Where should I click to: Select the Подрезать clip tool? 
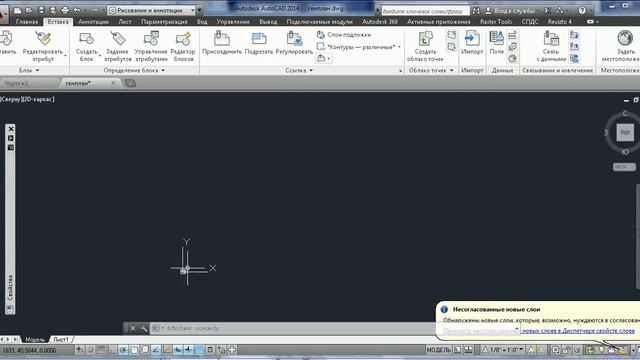(259, 42)
